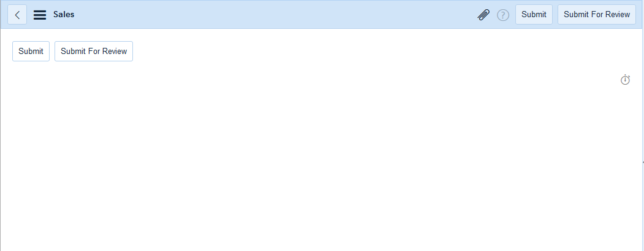The height and width of the screenshot is (251, 644).
Task: Click the Sales form title
Action: point(64,14)
